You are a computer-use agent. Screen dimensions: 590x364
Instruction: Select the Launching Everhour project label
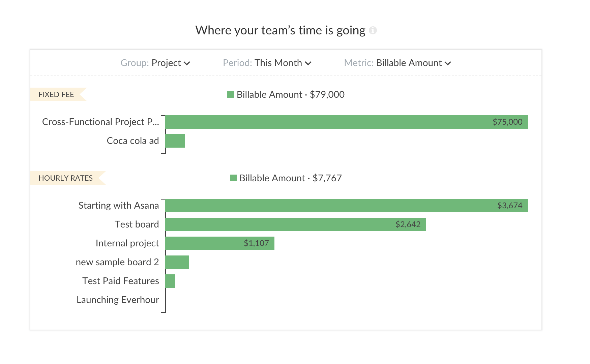pos(118,300)
